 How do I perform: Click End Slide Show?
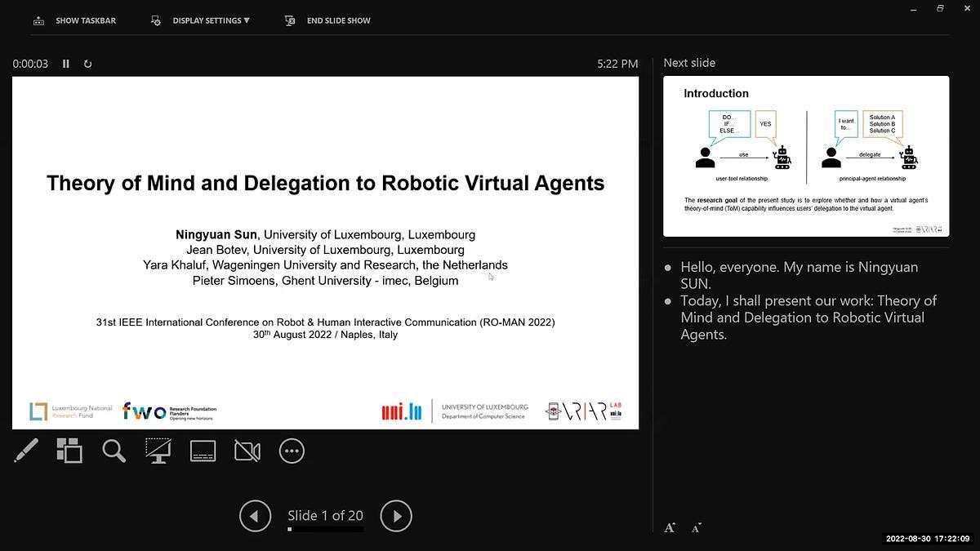pyautogui.click(x=327, y=20)
